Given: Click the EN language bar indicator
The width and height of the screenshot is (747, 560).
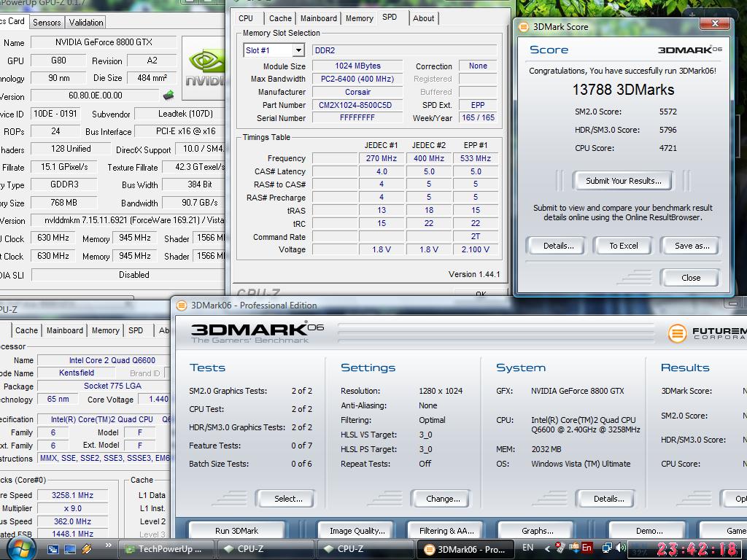Looking at the screenshot, I should tap(528, 548).
